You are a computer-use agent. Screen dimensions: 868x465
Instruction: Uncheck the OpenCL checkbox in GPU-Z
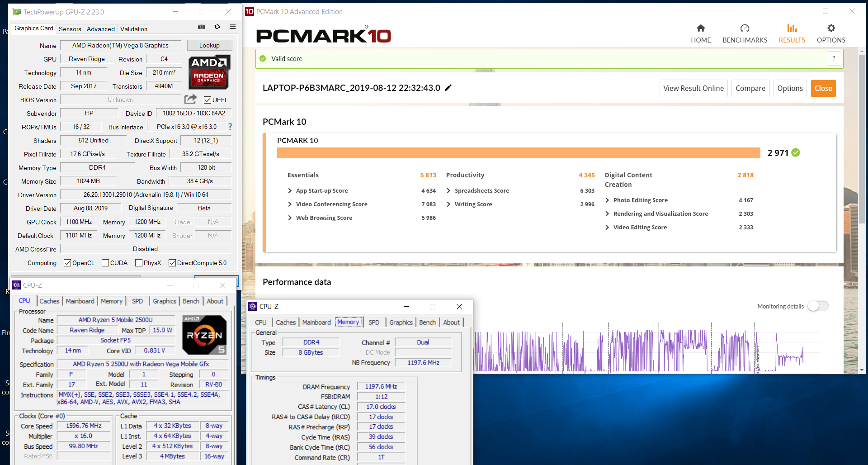tap(67, 263)
